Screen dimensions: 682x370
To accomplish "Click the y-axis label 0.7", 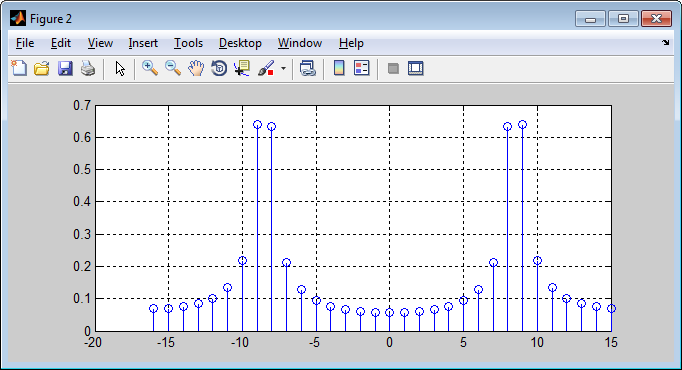I will click(x=82, y=105).
